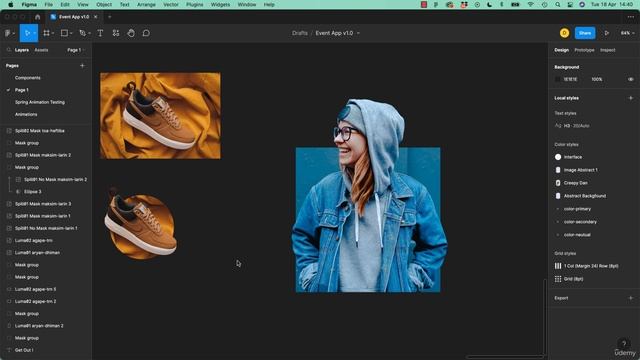Select the Hand tool

(131, 33)
